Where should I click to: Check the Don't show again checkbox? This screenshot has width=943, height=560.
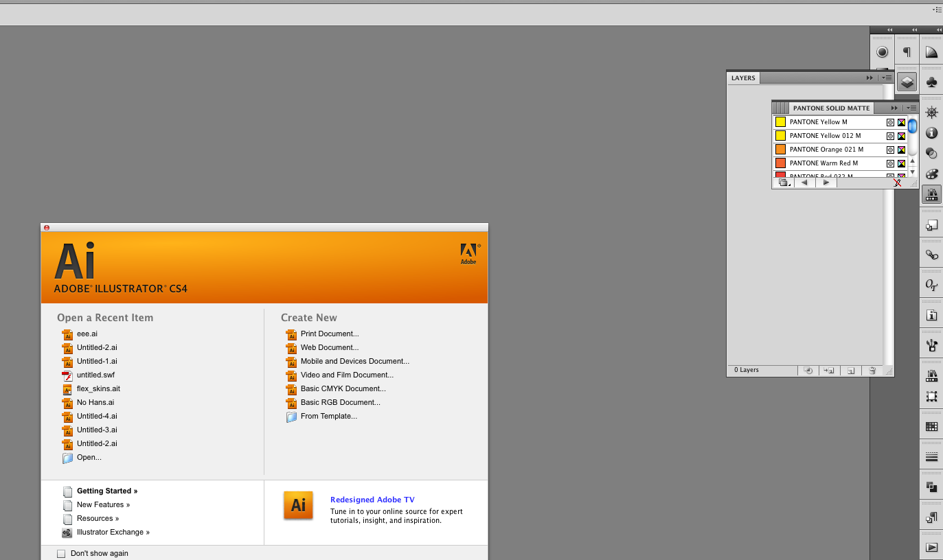[x=61, y=553]
